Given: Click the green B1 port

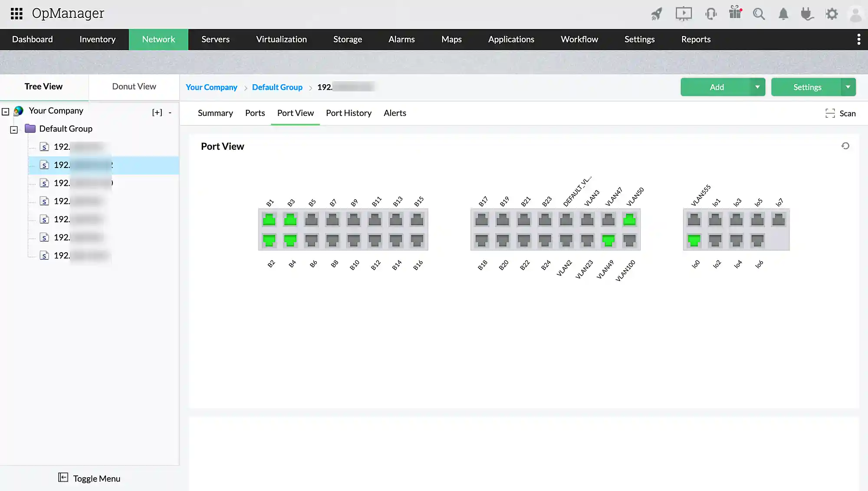Looking at the screenshot, I should click(269, 220).
